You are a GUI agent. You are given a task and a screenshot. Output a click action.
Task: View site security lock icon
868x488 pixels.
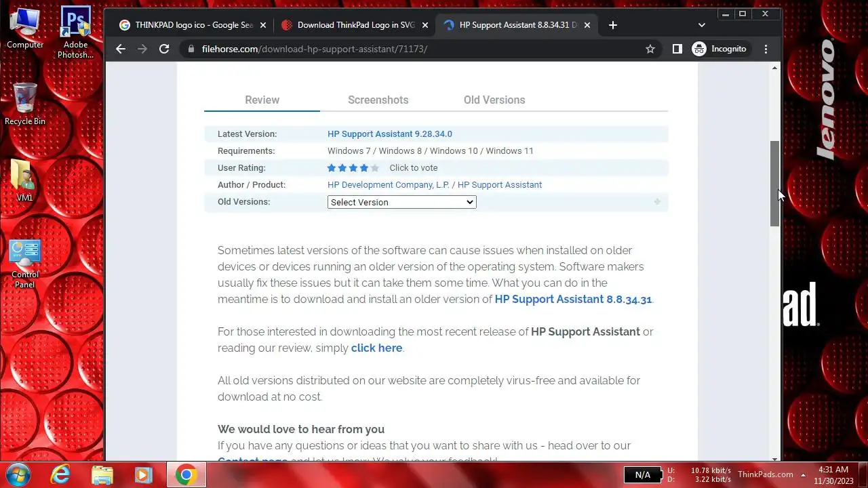point(191,49)
